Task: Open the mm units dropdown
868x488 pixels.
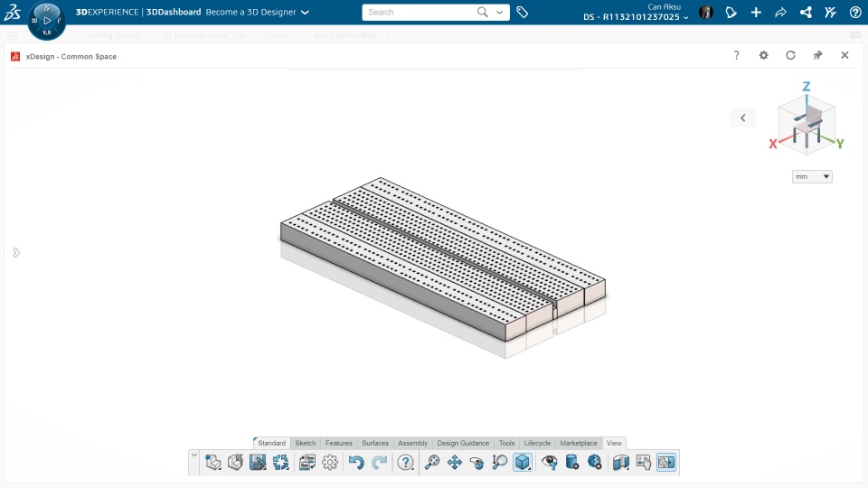Action: [812, 176]
